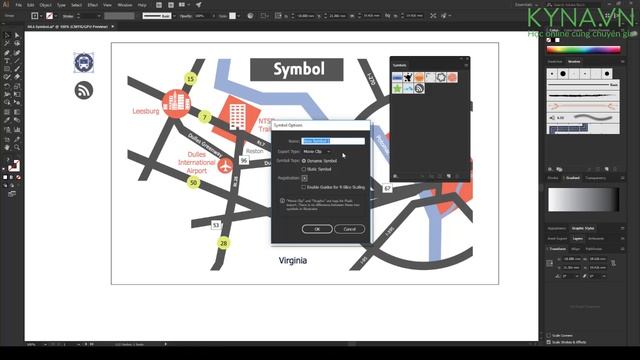Switch to the Layers tab
640x360 pixels.
pyautogui.click(x=578, y=238)
